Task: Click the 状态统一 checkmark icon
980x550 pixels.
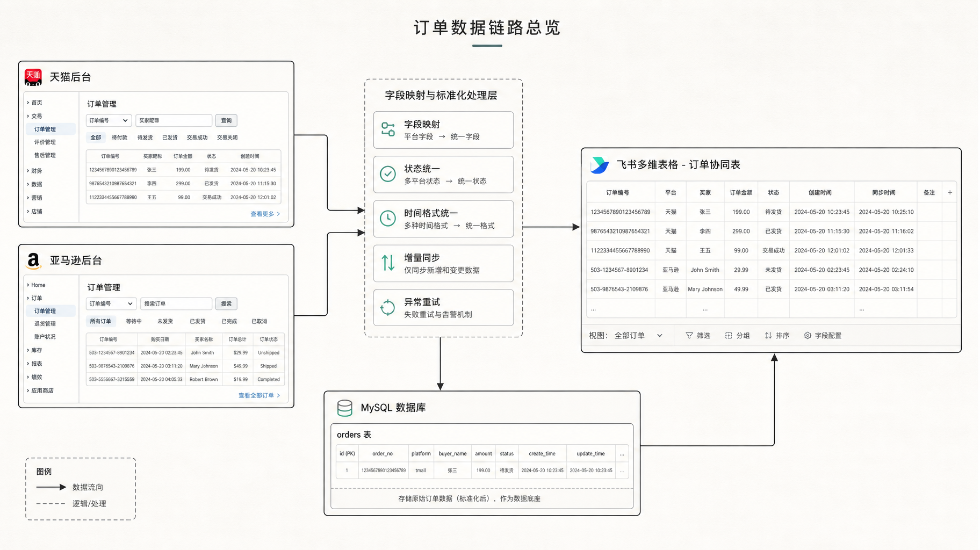Action: click(x=388, y=174)
